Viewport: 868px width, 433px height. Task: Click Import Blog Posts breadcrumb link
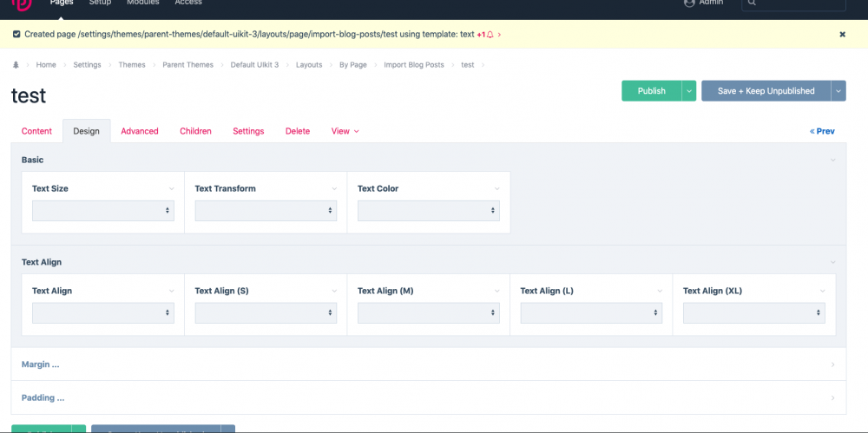coord(414,65)
